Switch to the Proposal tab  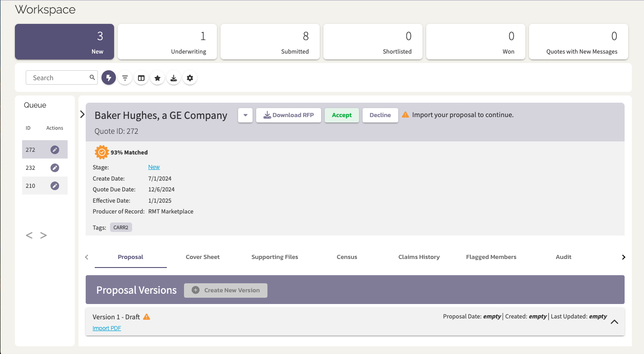click(x=131, y=257)
